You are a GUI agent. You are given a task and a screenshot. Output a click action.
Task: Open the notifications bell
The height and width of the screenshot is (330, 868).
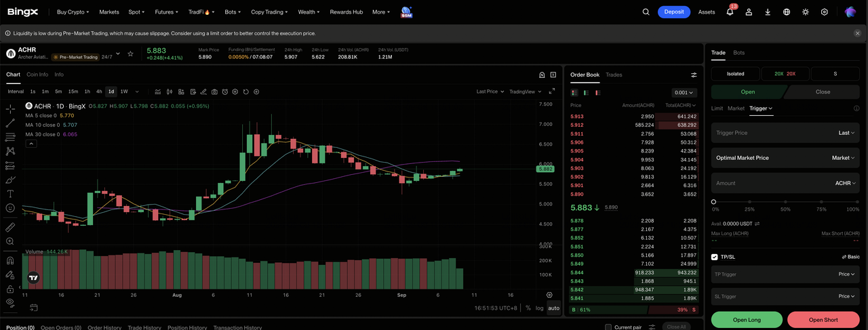pos(730,12)
